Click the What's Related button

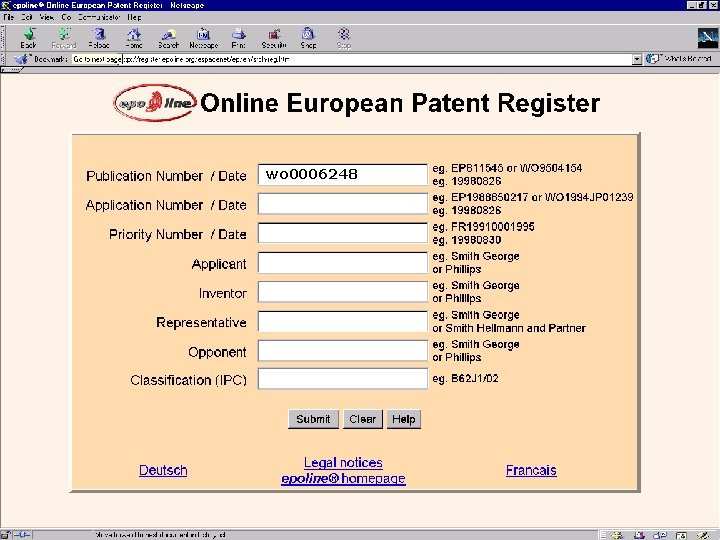680,59
